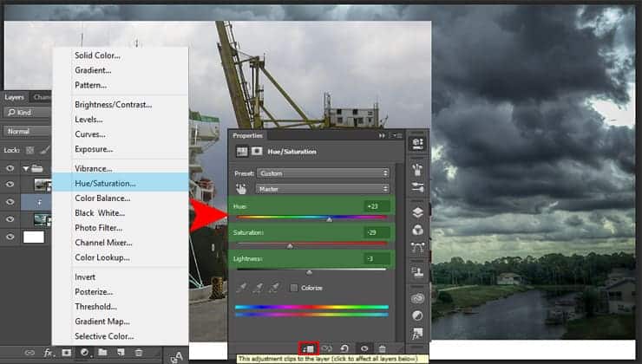Viewport: 642px width, 364px height.
Task: Switch to the Layers tab
Action: [15, 97]
